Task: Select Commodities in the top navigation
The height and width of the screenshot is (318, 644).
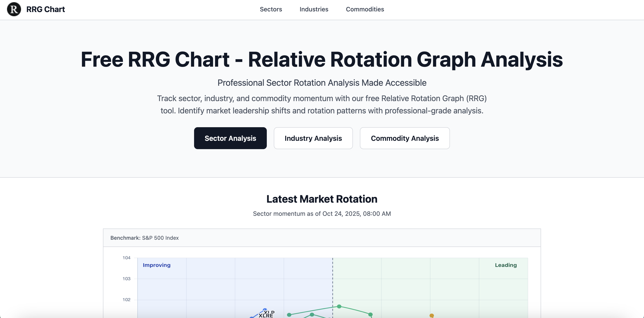Action: click(x=365, y=9)
